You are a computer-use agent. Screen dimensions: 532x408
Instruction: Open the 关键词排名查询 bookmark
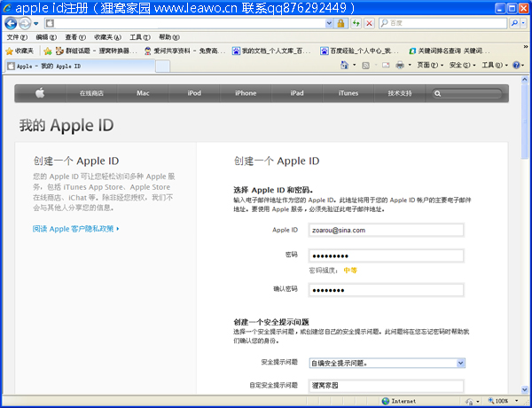click(x=450, y=51)
